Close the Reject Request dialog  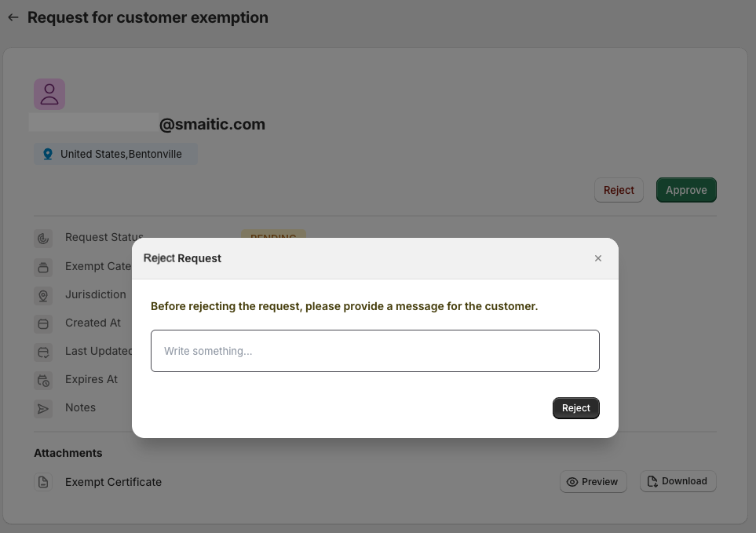598,258
